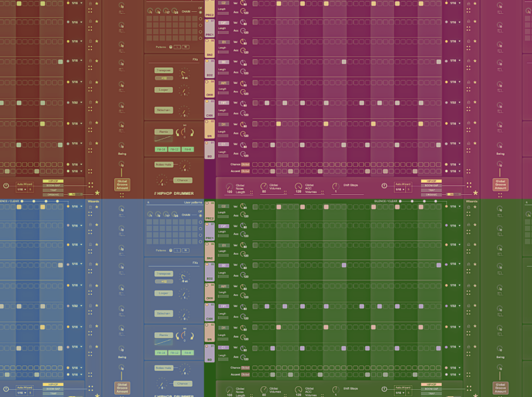Click large star icon at magenta panel bottom
Image resolution: width=532 pixels, height=397 pixels.
click(x=476, y=193)
